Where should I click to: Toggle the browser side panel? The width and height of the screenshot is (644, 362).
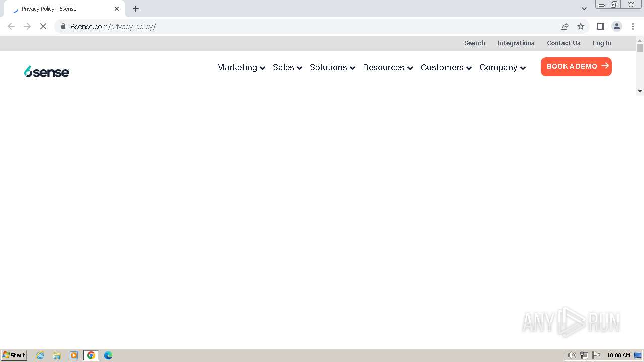point(601,26)
